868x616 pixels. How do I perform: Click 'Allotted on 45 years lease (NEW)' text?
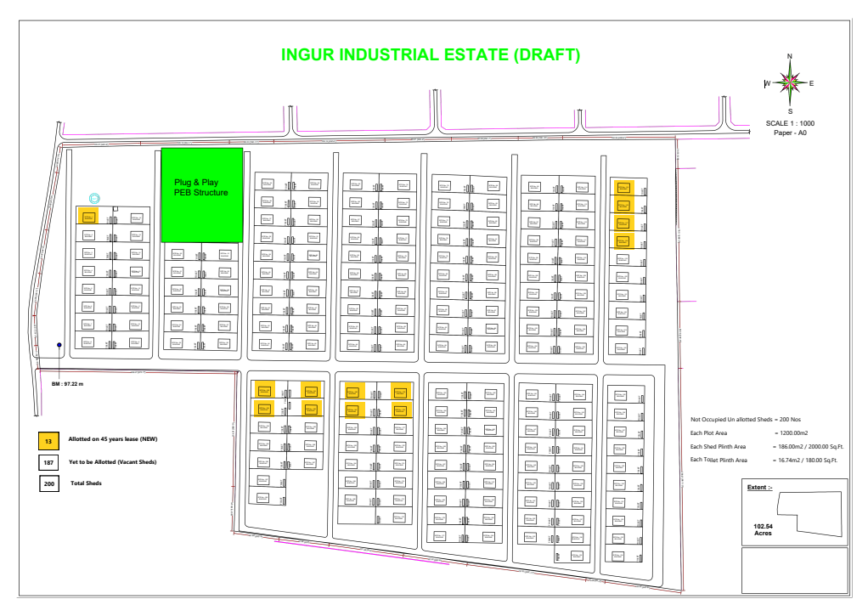tap(113, 439)
